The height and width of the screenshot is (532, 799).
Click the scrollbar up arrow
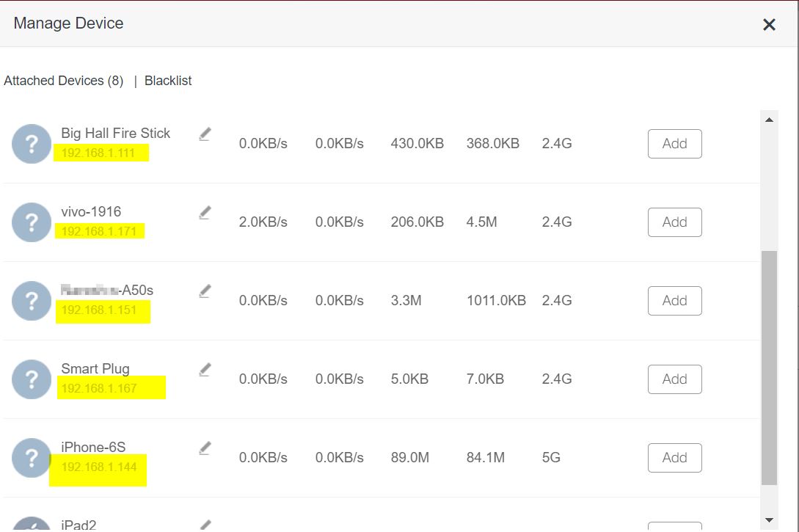tap(769, 120)
